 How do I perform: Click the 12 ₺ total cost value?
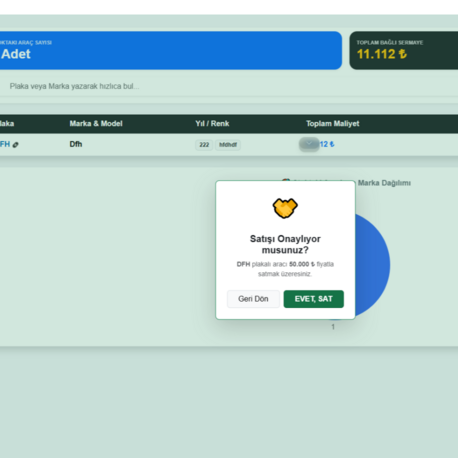(327, 144)
